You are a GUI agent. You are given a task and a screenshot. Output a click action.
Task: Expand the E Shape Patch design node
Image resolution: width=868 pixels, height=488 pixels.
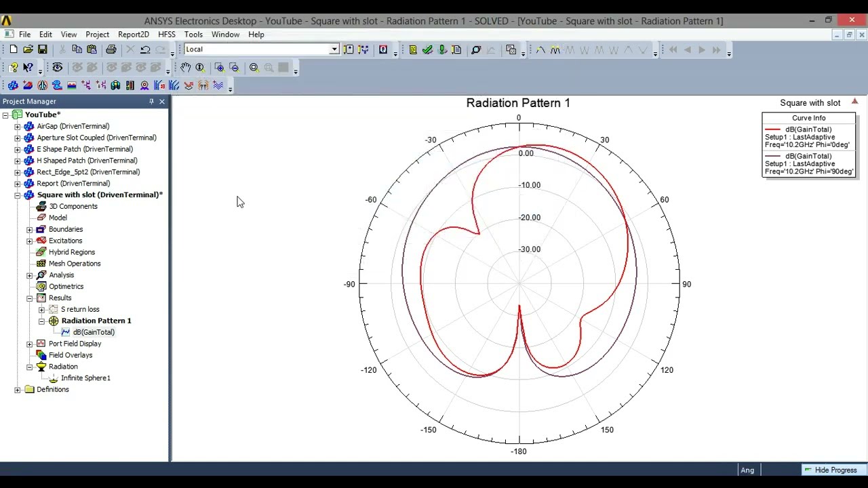point(18,149)
